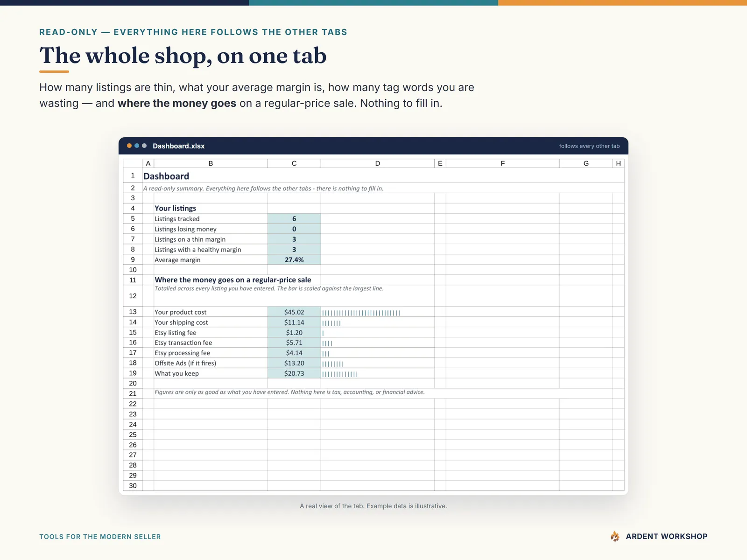Click the 'Dashboard' title cell

click(166, 176)
